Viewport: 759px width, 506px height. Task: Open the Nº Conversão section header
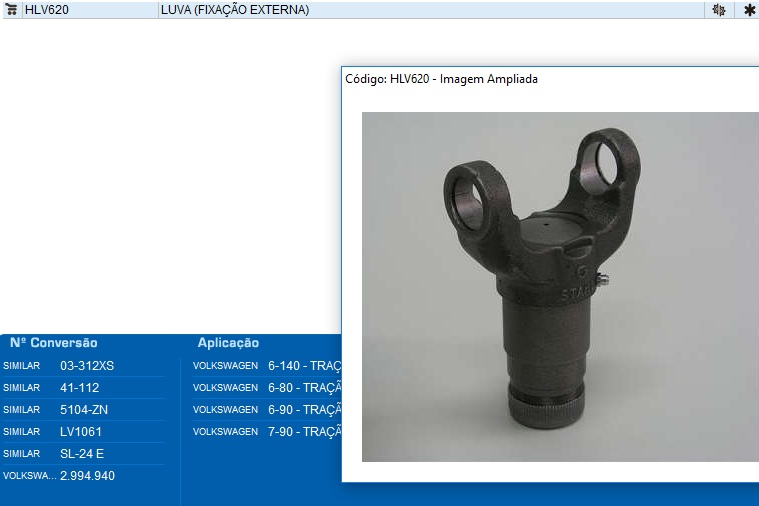pyautogui.click(x=53, y=343)
